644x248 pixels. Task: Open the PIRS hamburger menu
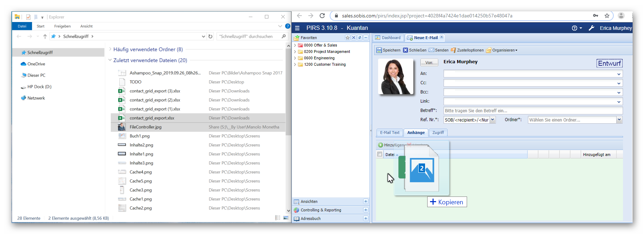click(x=297, y=28)
